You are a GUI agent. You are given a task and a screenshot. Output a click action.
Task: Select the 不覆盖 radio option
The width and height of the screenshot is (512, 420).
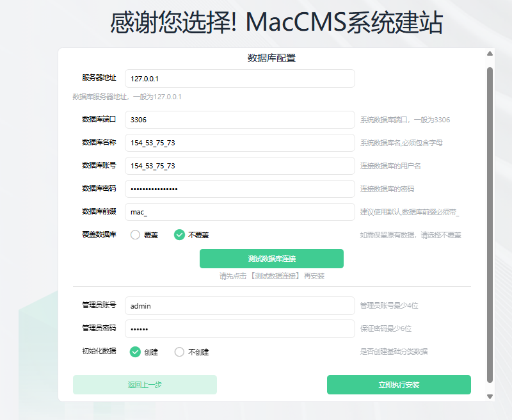(180, 235)
